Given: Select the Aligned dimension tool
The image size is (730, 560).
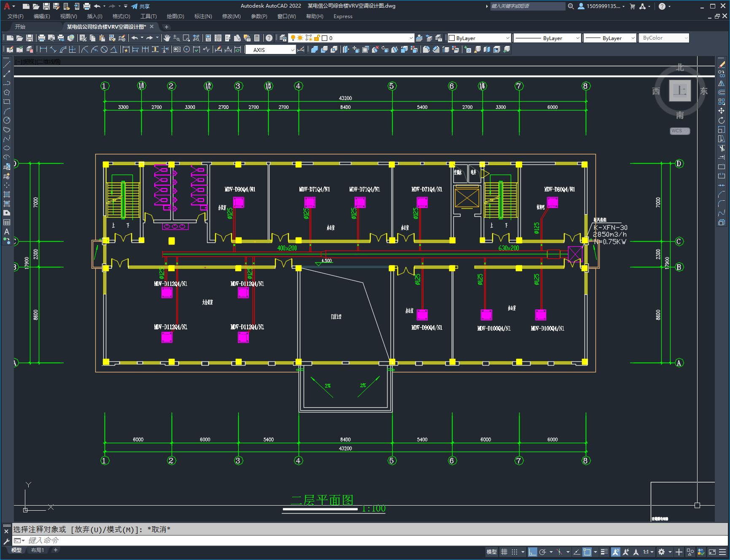Looking at the screenshot, I should (53, 49).
